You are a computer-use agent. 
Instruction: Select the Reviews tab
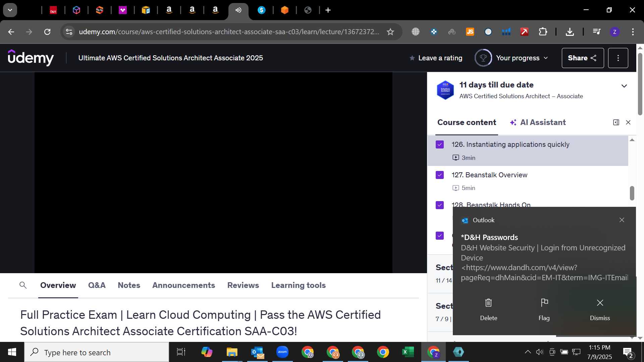[x=243, y=285]
